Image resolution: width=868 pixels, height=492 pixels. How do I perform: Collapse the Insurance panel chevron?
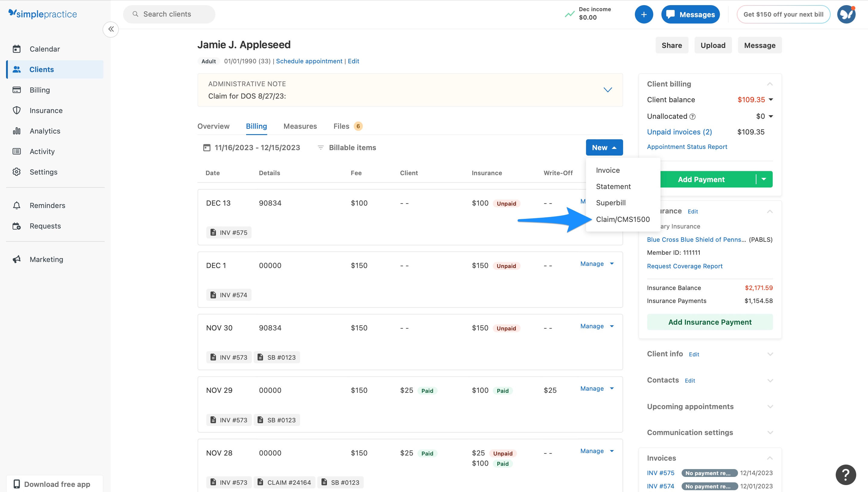point(770,212)
